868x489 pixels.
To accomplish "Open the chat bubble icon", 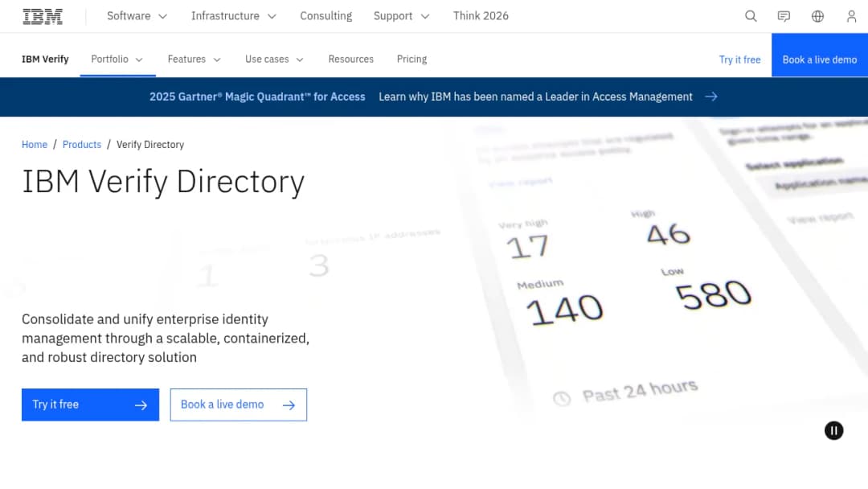I will (784, 16).
